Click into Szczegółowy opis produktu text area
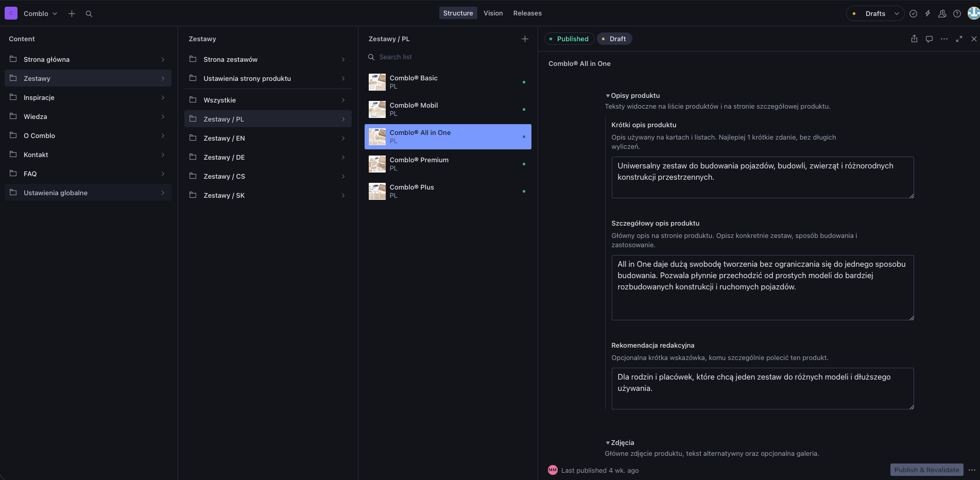 pos(763,287)
